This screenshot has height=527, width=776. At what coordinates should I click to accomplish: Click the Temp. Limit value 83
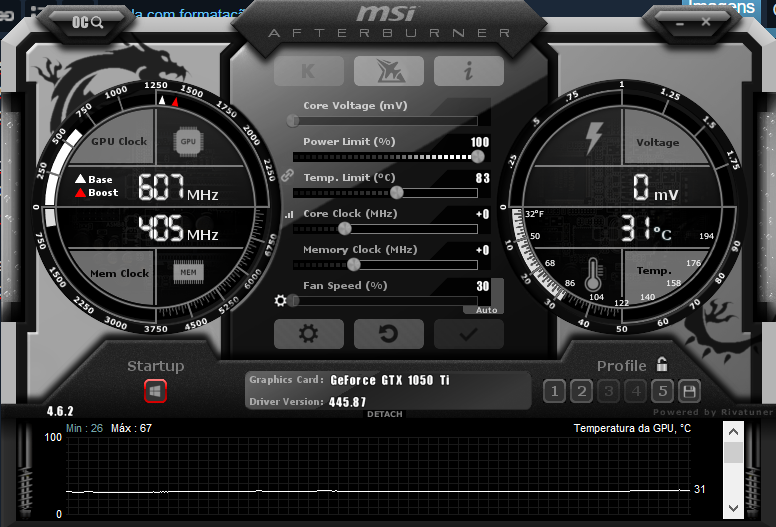click(483, 178)
